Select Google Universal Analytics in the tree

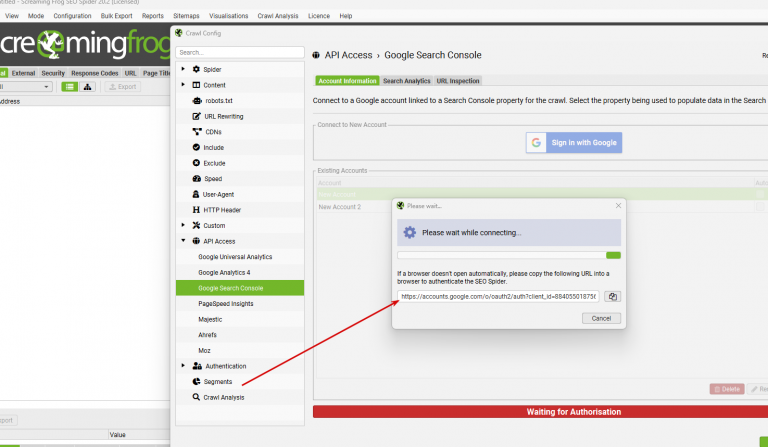[x=235, y=257]
